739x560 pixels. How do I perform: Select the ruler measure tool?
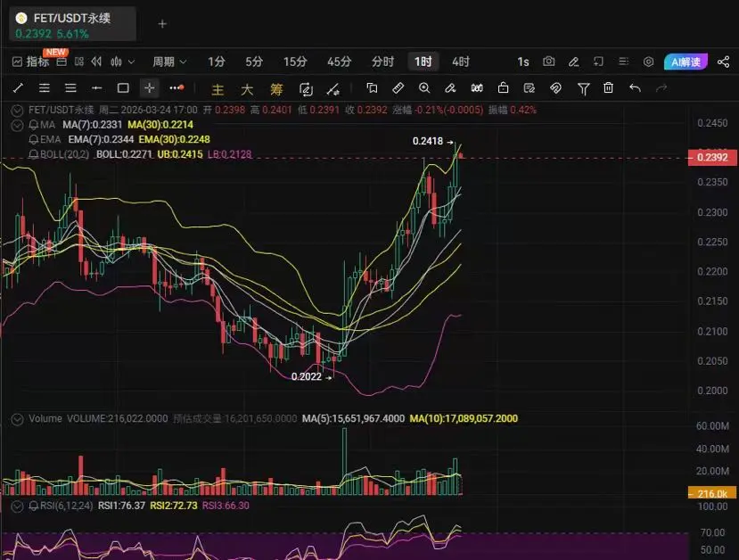click(x=398, y=87)
